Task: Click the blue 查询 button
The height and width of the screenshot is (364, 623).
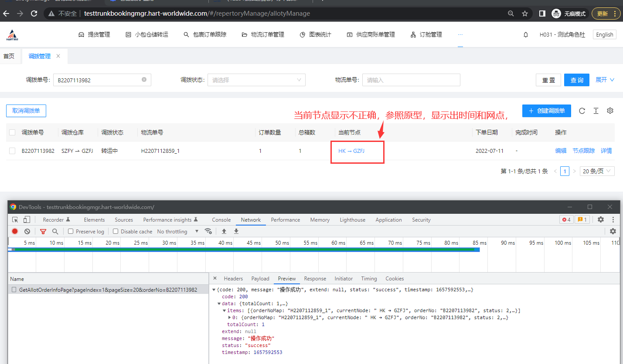Action: [x=576, y=80]
